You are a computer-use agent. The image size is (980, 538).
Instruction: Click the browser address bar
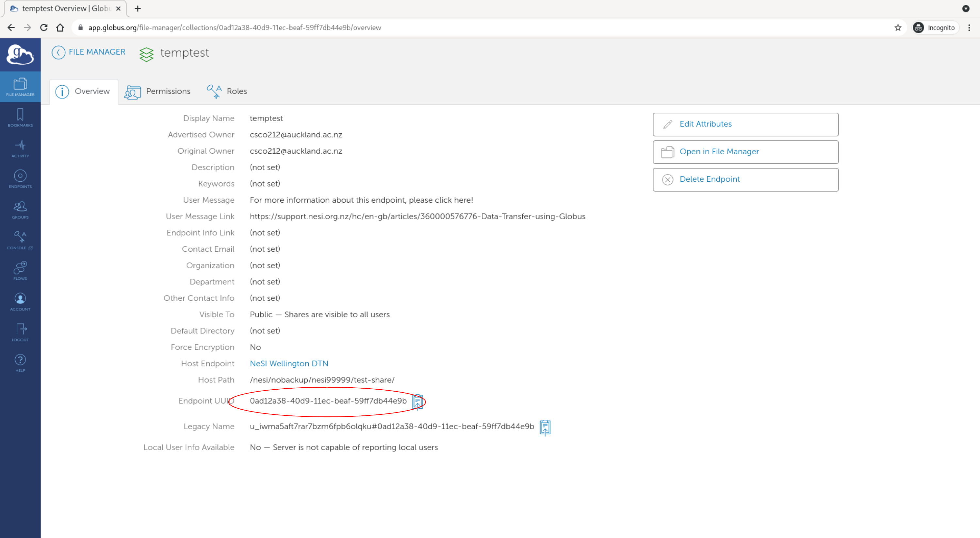click(457, 28)
